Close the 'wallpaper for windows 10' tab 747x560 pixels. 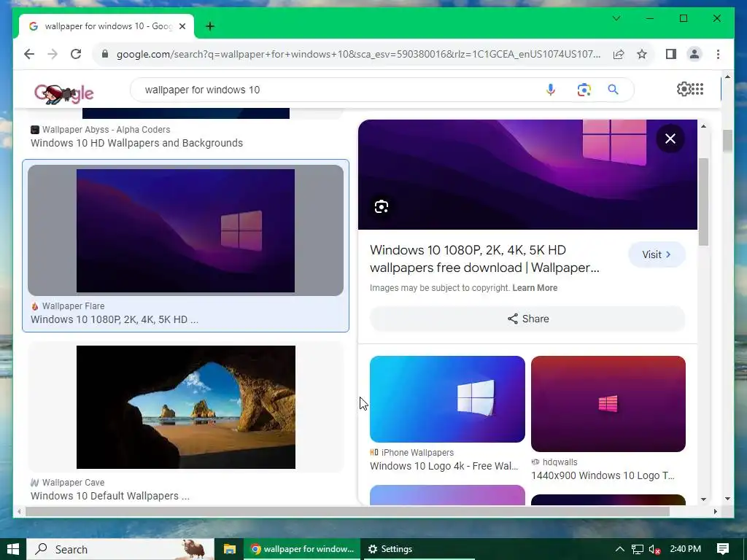pyautogui.click(x=182, y=26)
